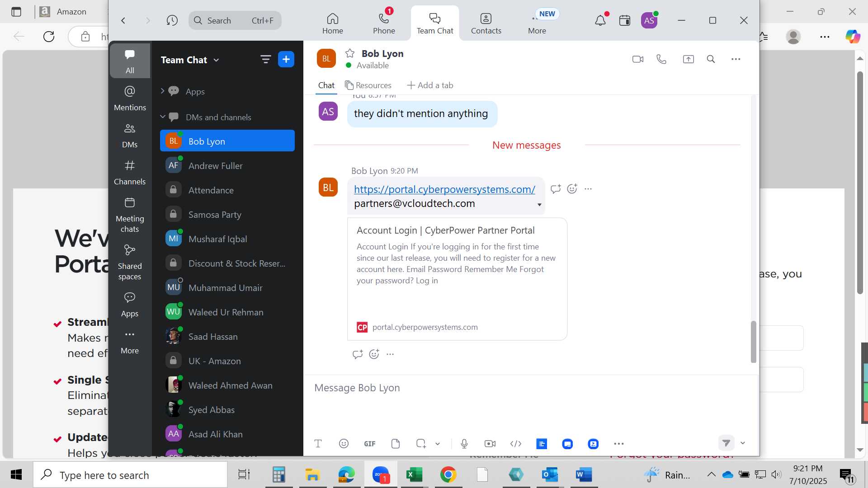Search within the Bob Lyon chat
Image resolution: width=868 pixels, height=488 pixels.
711,59
